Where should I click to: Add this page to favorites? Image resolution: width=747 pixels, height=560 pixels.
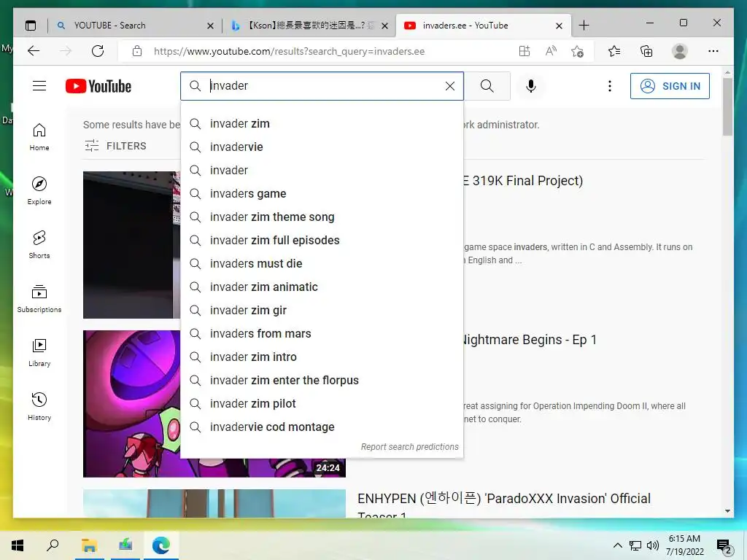point(578,51)
